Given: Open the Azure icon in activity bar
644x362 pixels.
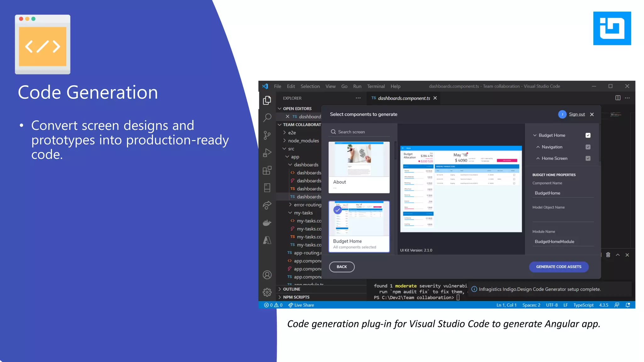Looking at the screenshot, I should (267, 240).
